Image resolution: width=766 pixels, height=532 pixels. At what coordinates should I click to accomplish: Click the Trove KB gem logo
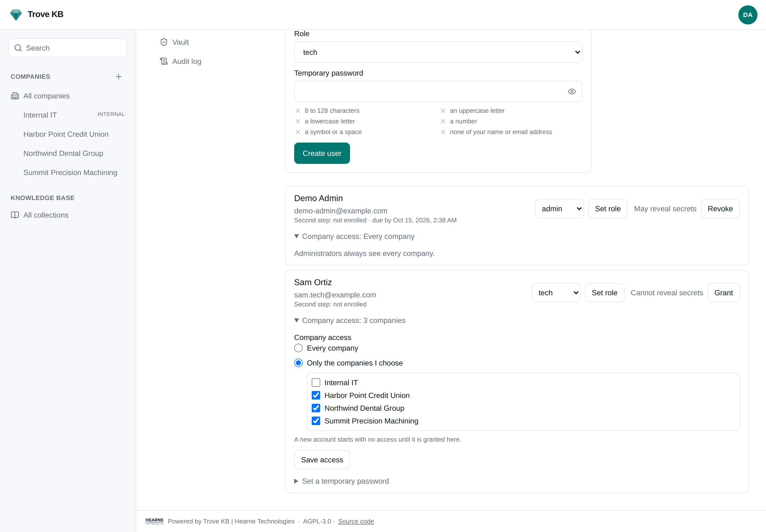(x=16, y=15)
